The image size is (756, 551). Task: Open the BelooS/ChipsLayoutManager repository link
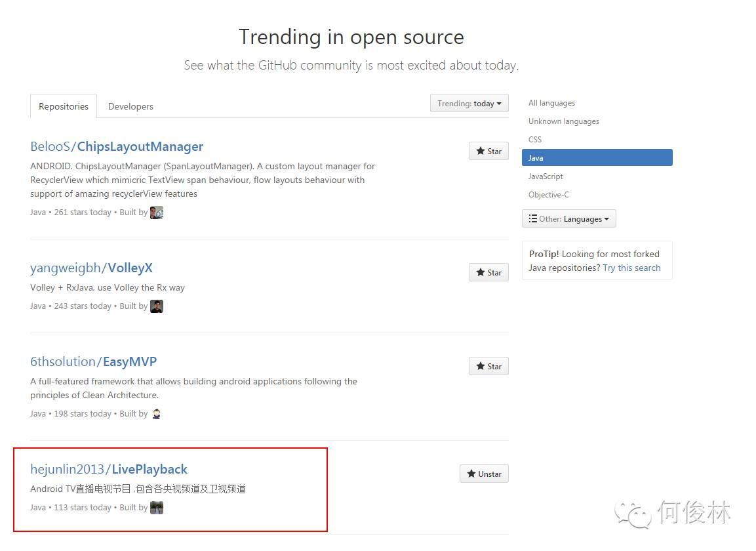pyautogui.click(x=117, y=146)
